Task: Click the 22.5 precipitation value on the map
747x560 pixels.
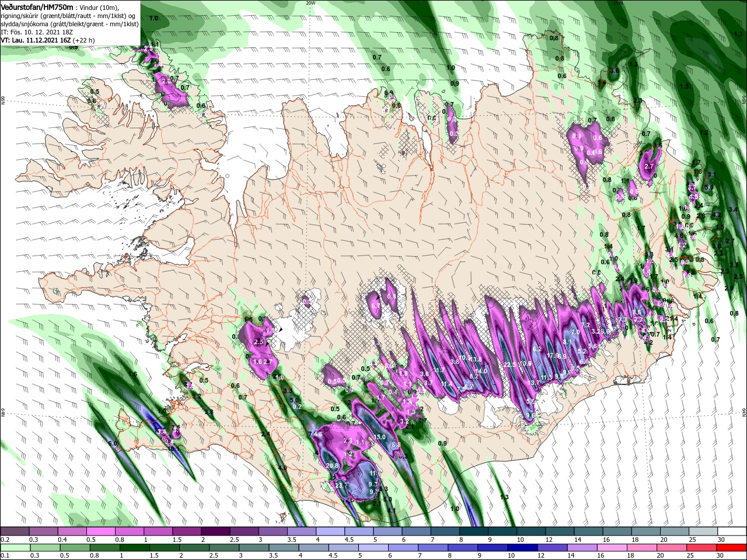Action: tap(510, 365)
